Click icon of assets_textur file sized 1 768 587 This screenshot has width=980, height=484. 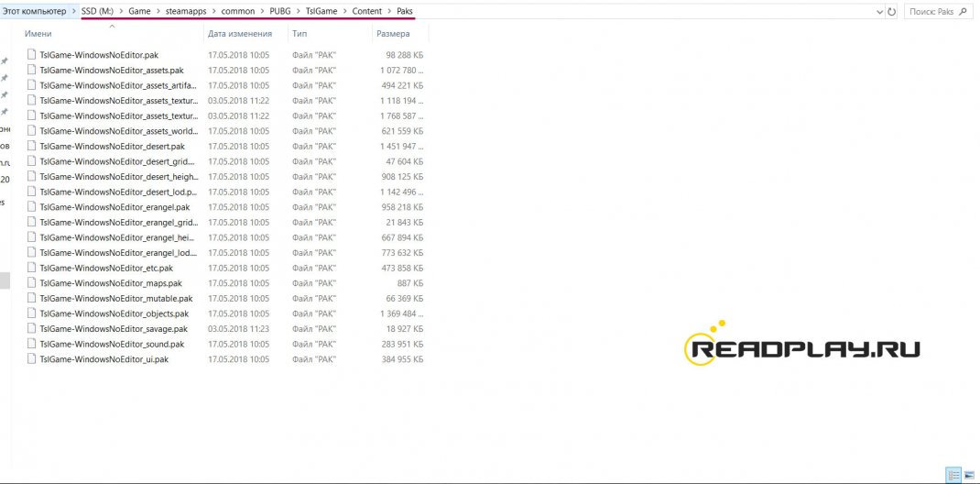pos(32,115)
